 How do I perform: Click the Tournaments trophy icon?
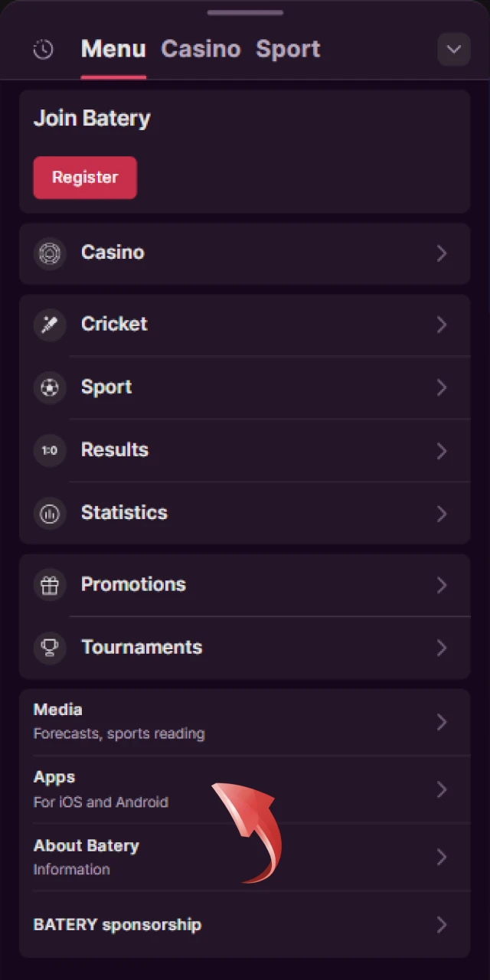50,648
